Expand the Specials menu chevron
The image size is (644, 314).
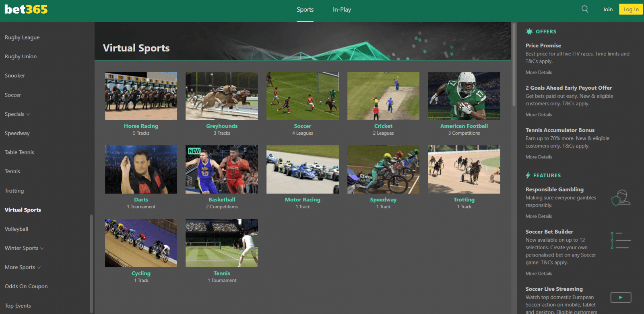click(28, 115)
